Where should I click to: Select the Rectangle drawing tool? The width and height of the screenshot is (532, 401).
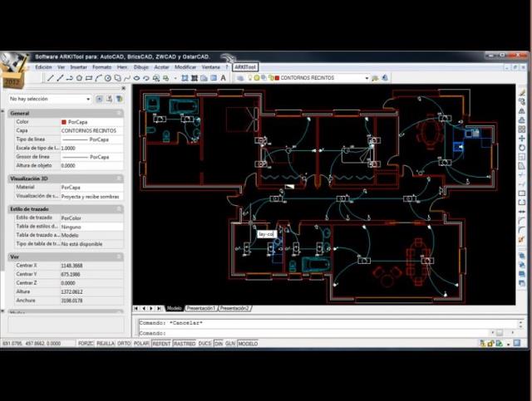coord(89,78)
